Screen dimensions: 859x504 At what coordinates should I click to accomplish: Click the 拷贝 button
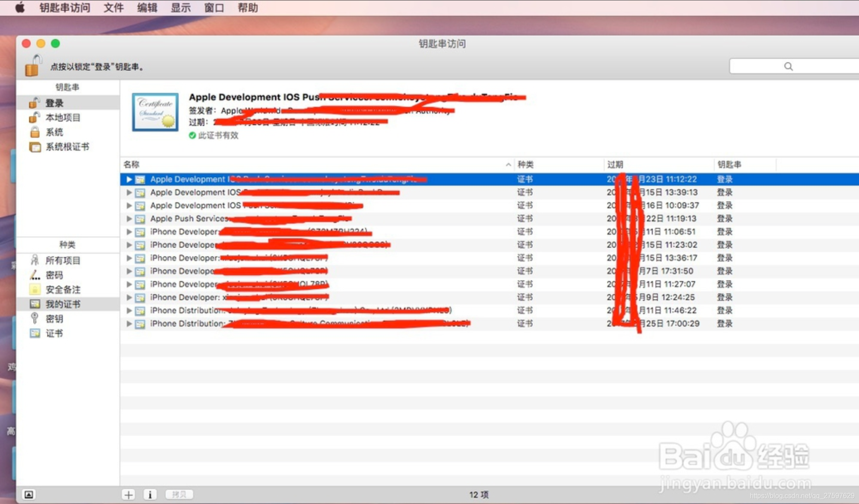coord(179,495)
